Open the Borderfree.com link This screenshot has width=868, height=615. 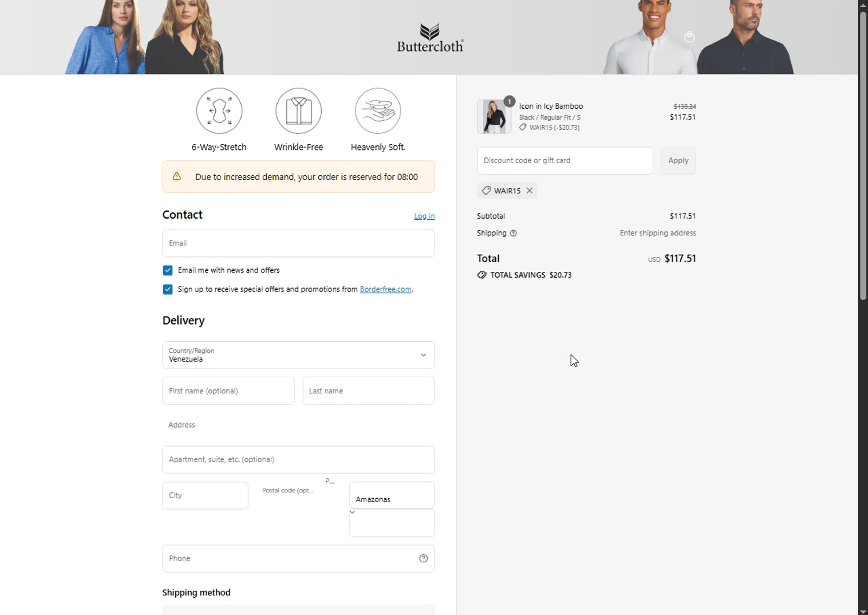point(385,289)
